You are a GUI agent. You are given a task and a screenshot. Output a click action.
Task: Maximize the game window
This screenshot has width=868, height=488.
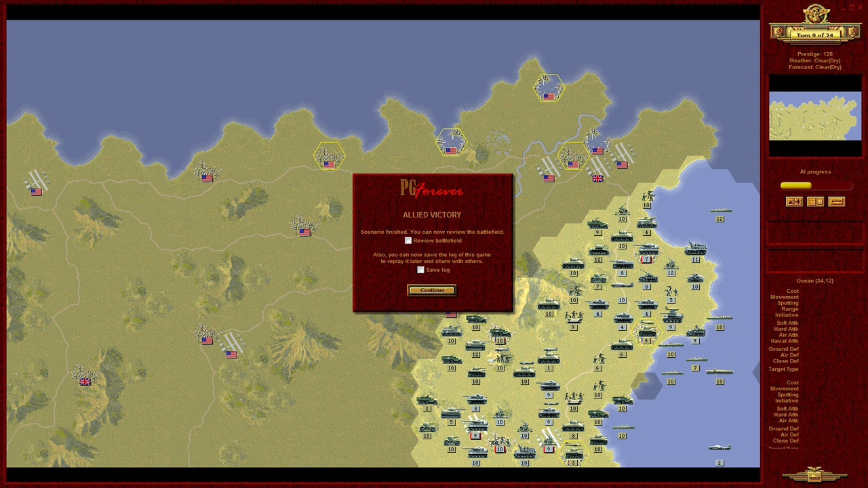point(852,7)
